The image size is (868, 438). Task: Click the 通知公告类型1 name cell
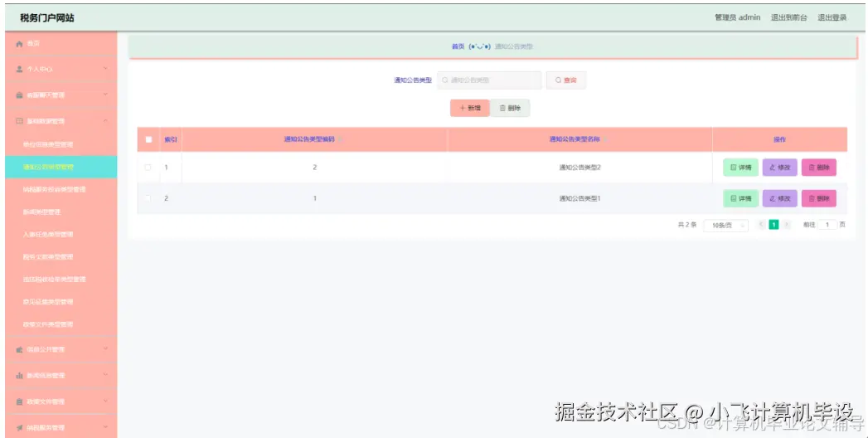click(x=579, y=198)
